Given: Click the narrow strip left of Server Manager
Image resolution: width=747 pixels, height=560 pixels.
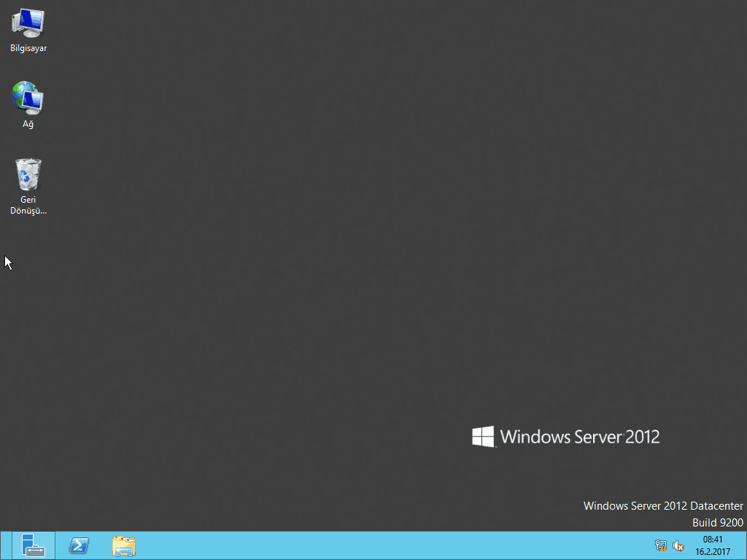Looking at the screenshot, I should pos(6,545).
